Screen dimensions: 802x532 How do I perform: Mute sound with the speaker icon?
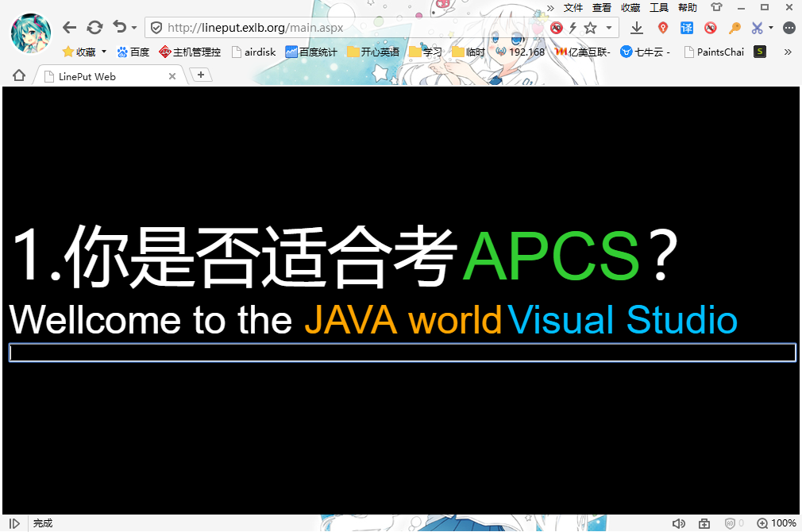(679, 523)
